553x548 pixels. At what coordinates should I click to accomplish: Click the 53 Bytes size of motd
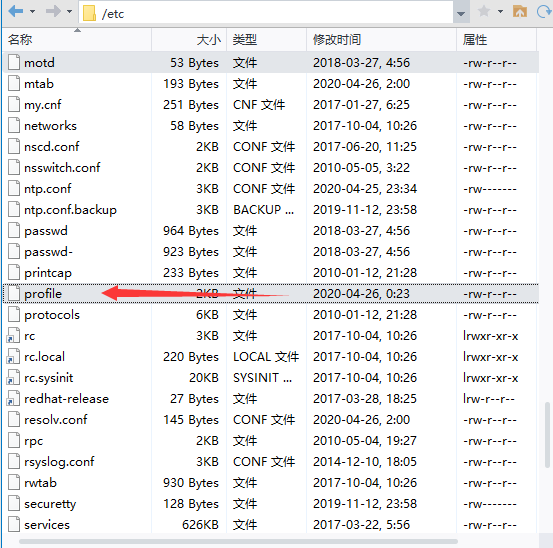point(194,63)
